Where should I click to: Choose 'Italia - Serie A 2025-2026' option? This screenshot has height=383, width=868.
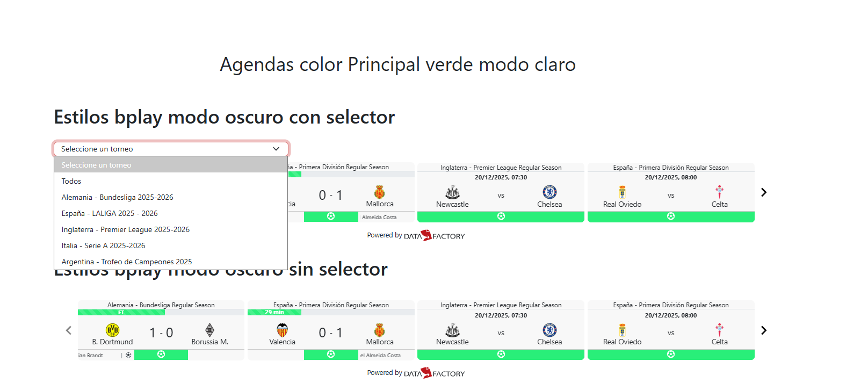pyautogui.click(x=104, y=245)
